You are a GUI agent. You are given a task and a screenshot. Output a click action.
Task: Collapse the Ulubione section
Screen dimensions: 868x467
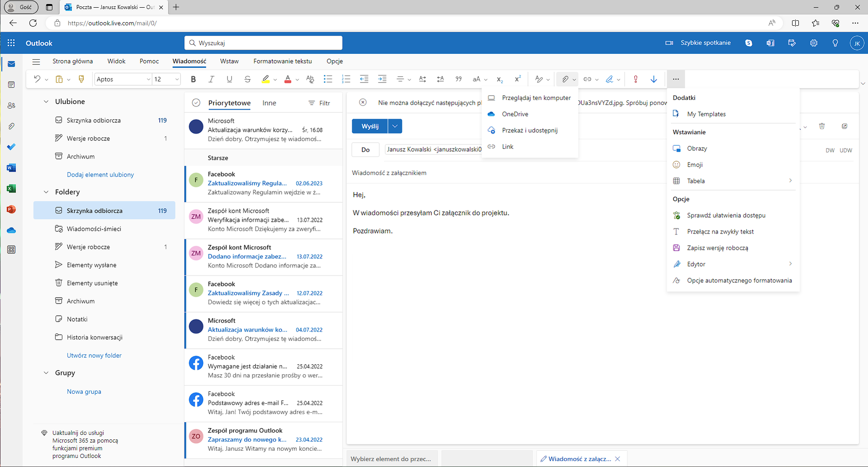coord(46,101)
